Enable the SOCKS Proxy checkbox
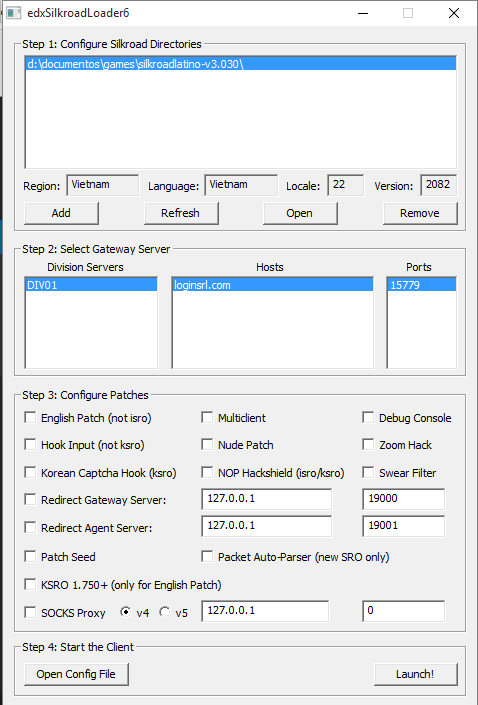Viewport: 478px width, 705px height. coord(30,612)
